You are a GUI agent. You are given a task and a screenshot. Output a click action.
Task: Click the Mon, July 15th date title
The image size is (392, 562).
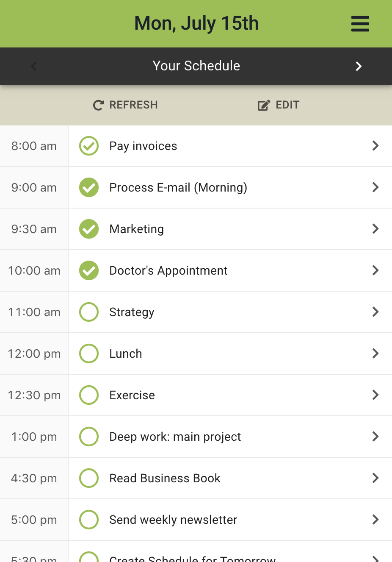point(196,23)
